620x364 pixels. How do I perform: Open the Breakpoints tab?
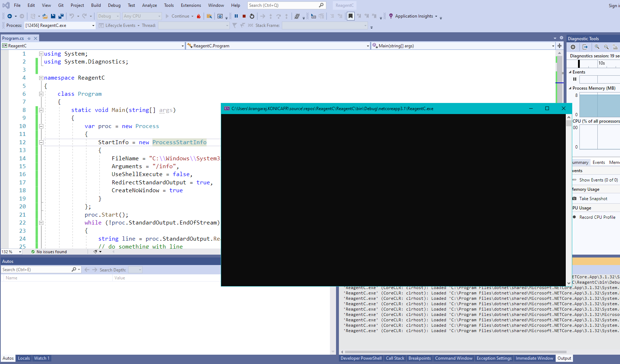click(x=420, y=358)
